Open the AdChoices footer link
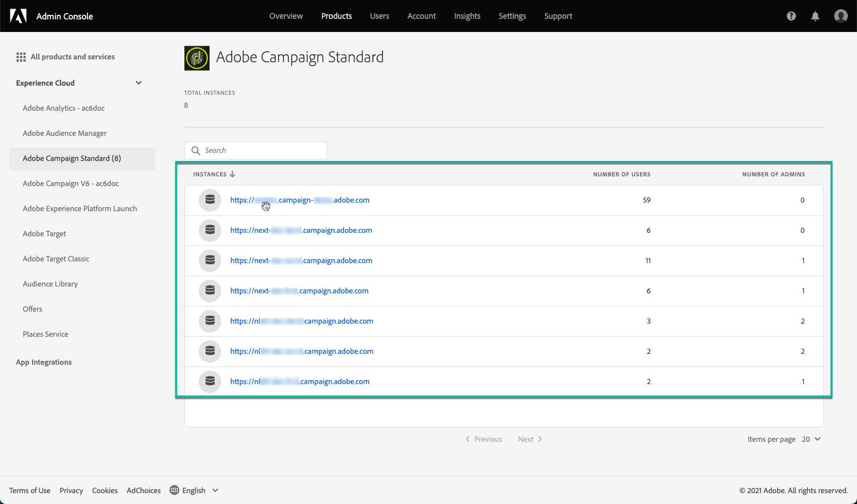Image resolution: width=857 pixels, height=504 pixels. 144,490
